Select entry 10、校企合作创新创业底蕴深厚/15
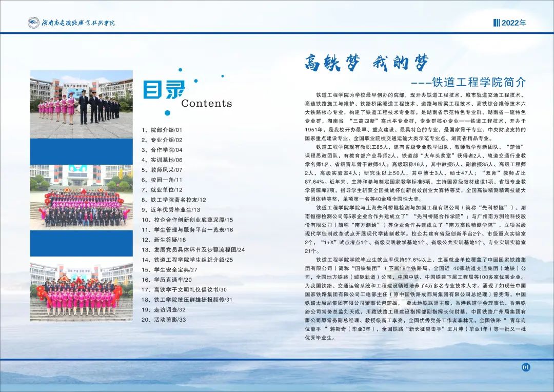Screen dimensions: 554x392 (187, 220)
